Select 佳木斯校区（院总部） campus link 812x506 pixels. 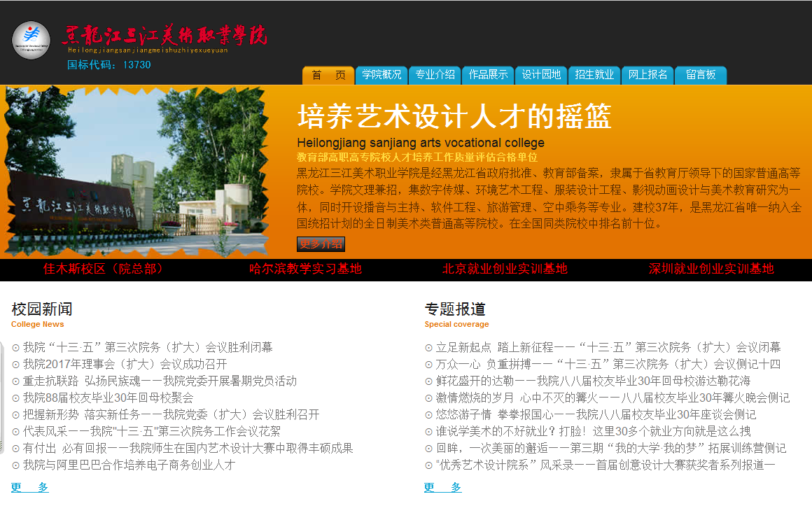pos(104,269)
